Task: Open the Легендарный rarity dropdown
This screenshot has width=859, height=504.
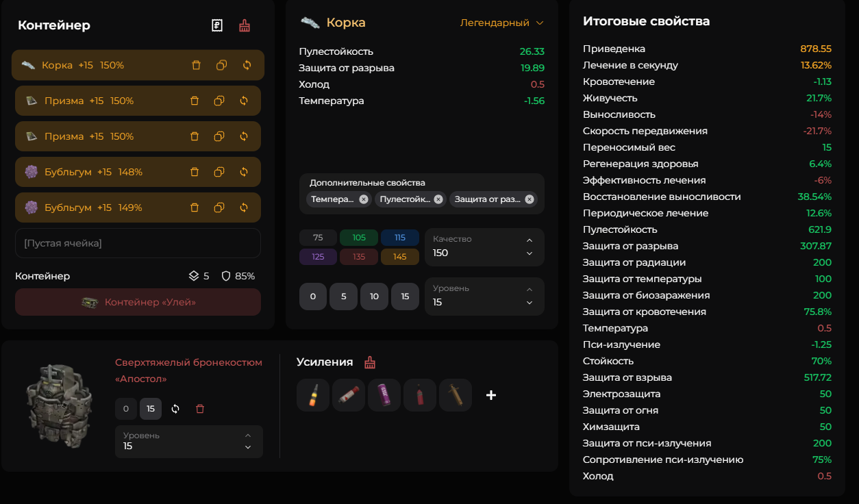Action: [x=502, y=23]
